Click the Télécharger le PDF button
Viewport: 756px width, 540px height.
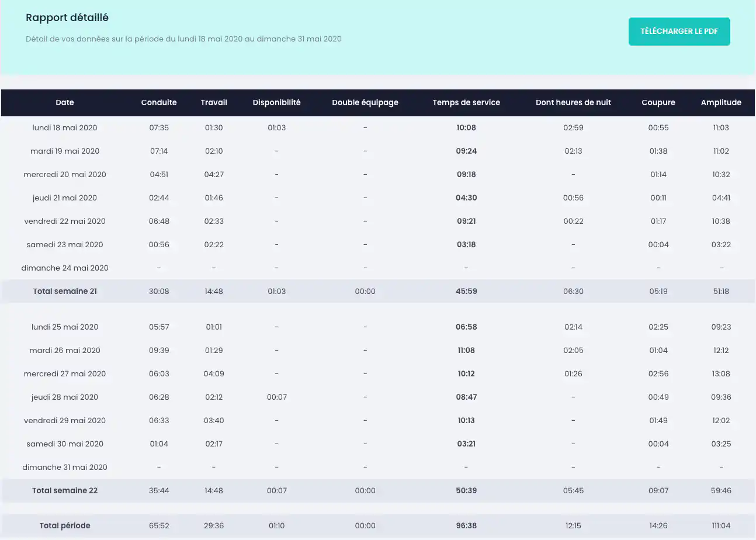[x=679, y=31]
